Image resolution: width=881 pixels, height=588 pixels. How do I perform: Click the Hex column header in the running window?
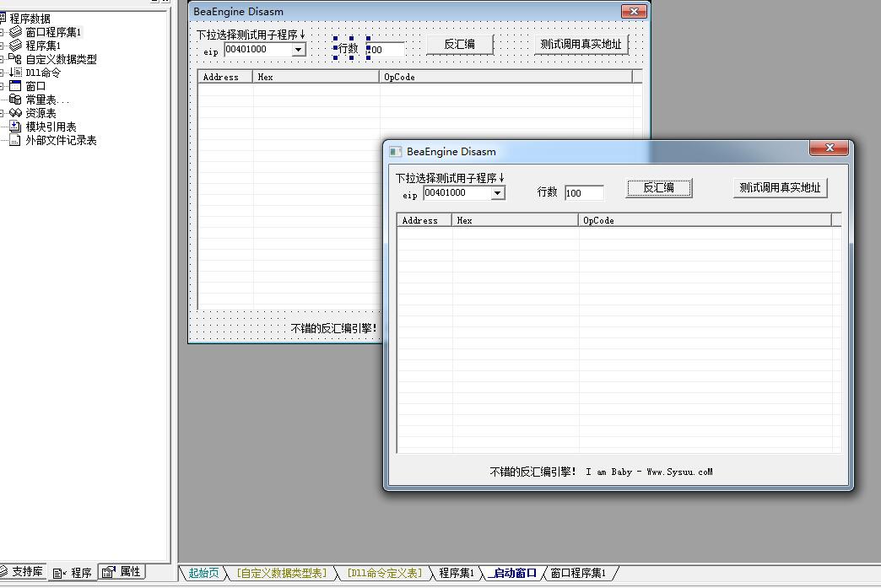pyautogui.click(x=516, y=220)
